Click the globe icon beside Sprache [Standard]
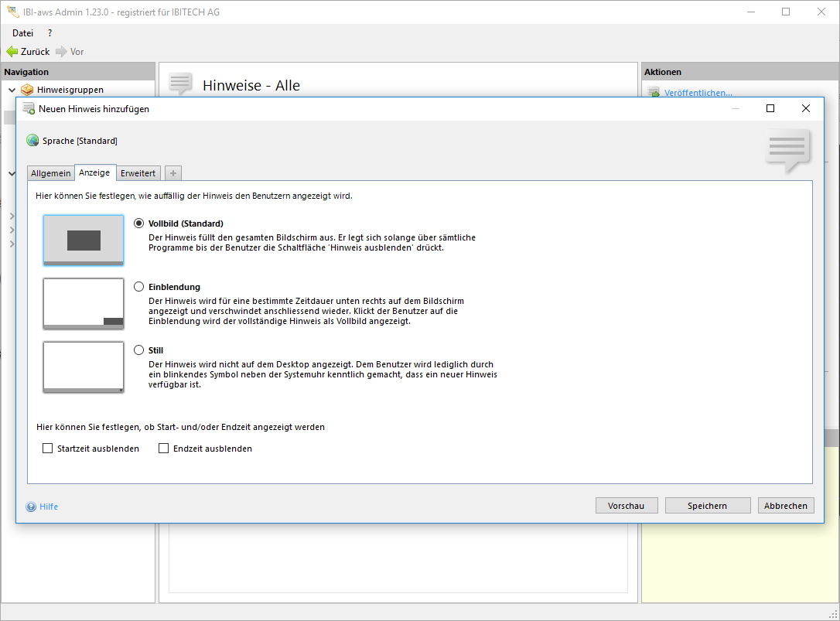The height and width of the screenshot is (621, 840). pyautogui.click(x=32, y=141)
